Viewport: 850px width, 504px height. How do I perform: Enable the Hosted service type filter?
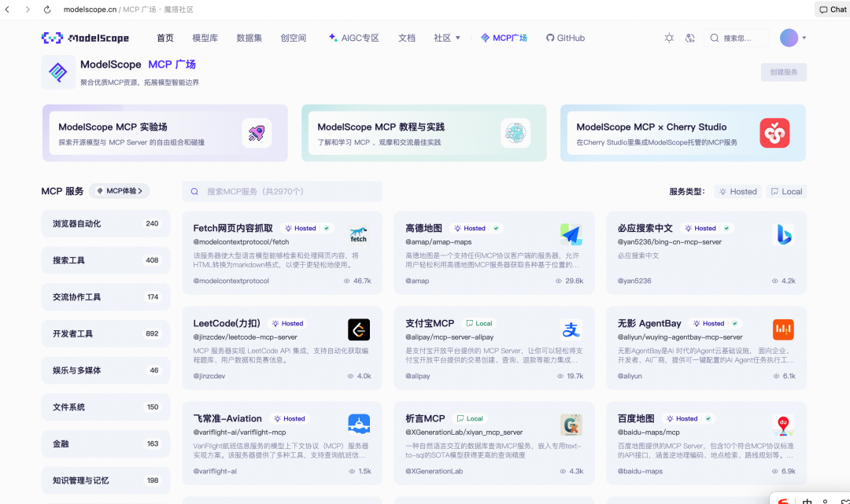[x=737, y=191]
